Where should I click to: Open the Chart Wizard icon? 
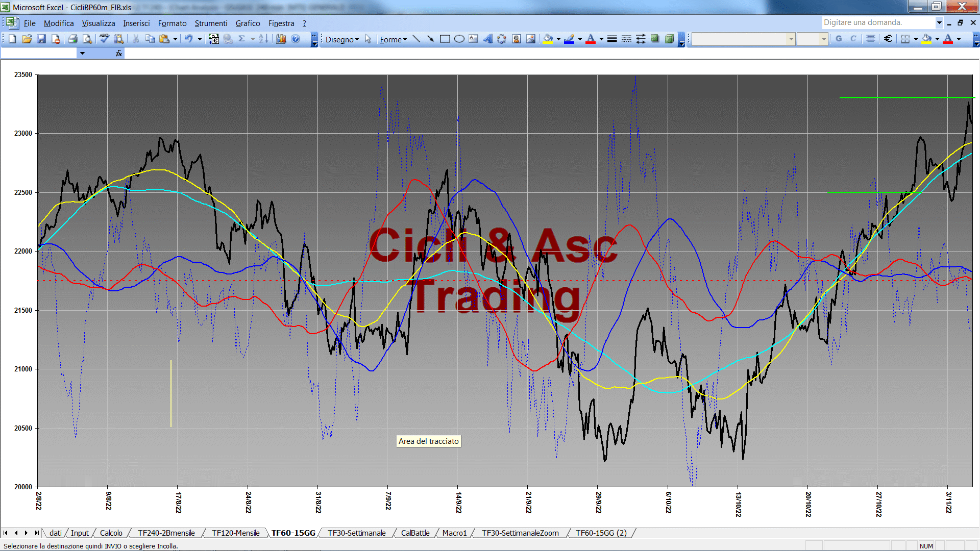[x=281, y=39]
